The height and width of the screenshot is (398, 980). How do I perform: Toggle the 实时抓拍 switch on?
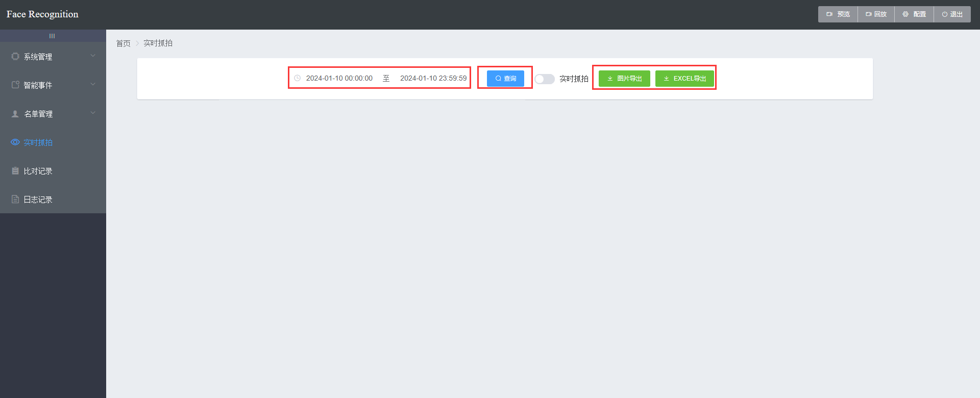point(544,79)
